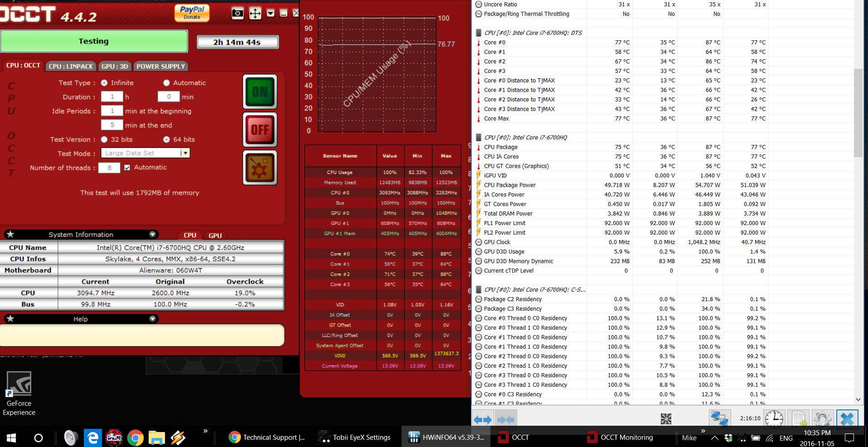Take a screenshot with OCCT camera icon
The width and height of the screenshot is (868, 447).
coord(238,13)
